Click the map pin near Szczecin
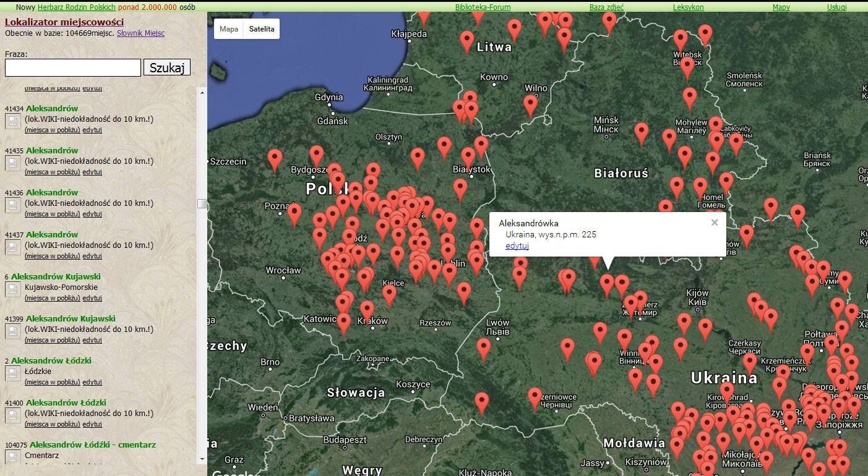 pos(275,161)
